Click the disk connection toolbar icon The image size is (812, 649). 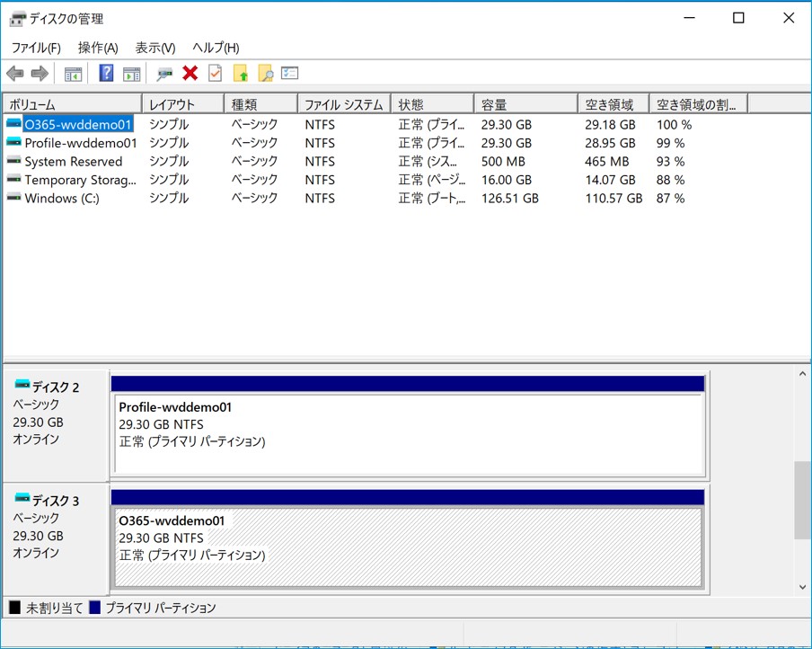(164, 74)
